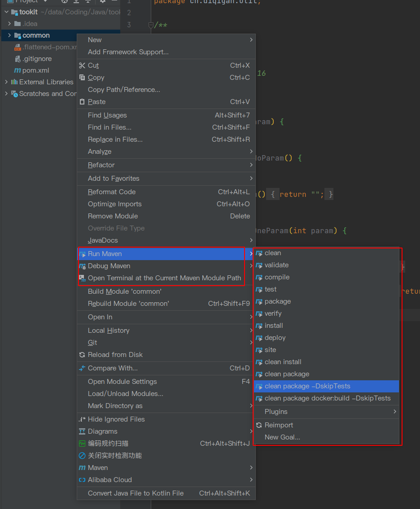Click the Maven icon beside clean goal
420x509 pixels.
point(259,253)
